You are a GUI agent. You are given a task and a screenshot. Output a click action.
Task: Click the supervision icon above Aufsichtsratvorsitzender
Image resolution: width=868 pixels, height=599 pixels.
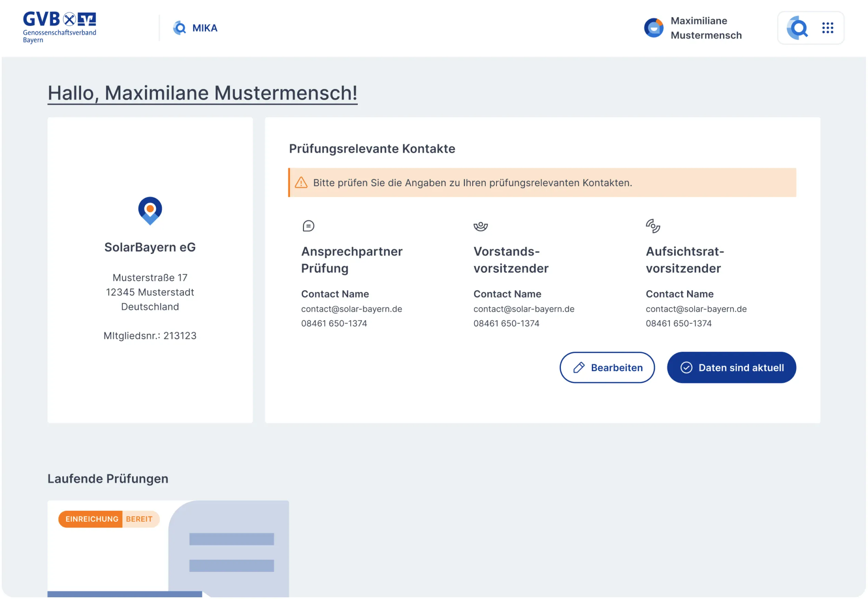(x=653, y=226)
